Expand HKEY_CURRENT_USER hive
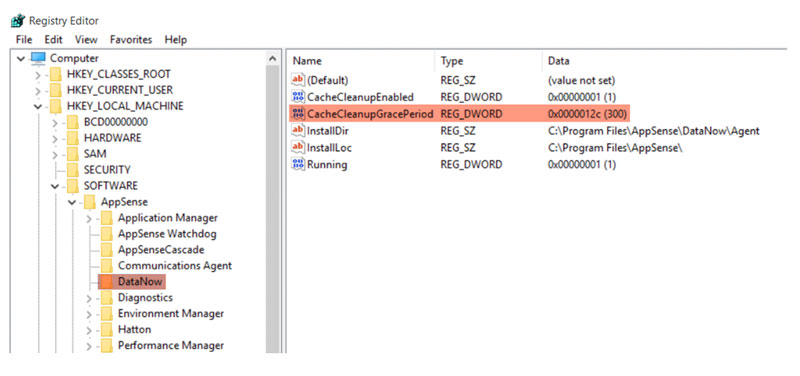Viewport: 800px width, 376px height. point(38,91)
